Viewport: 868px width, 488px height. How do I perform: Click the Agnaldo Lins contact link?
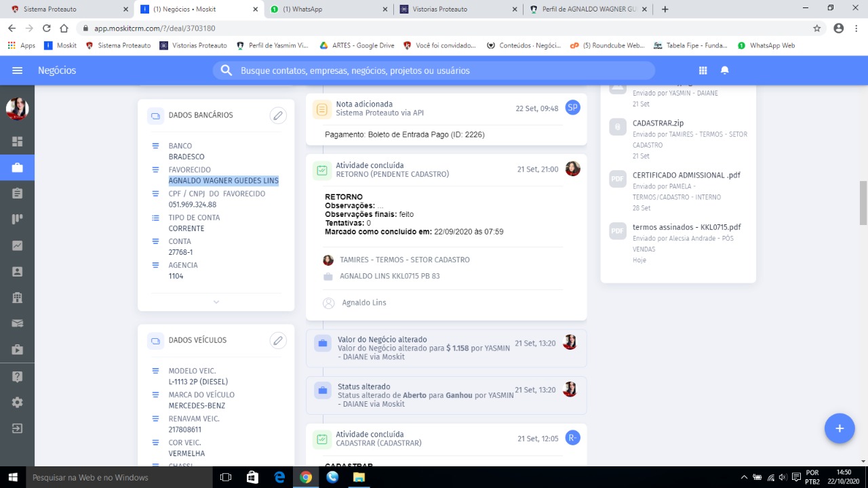[364, 303]
